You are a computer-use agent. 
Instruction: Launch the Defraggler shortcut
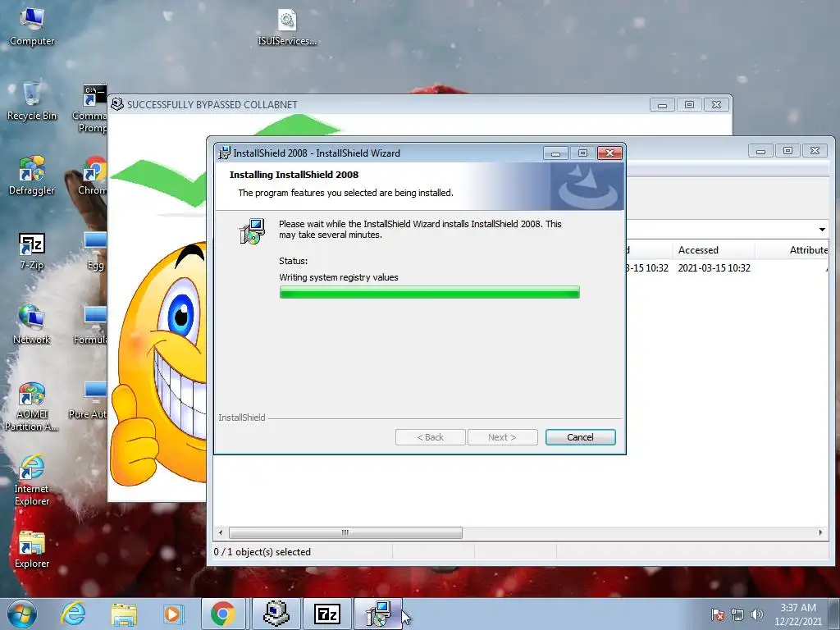32,176
